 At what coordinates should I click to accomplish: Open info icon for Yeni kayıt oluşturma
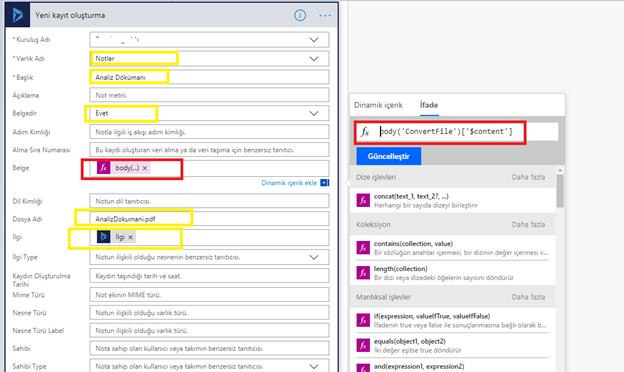pyautogui.click(x=300, y=16)
